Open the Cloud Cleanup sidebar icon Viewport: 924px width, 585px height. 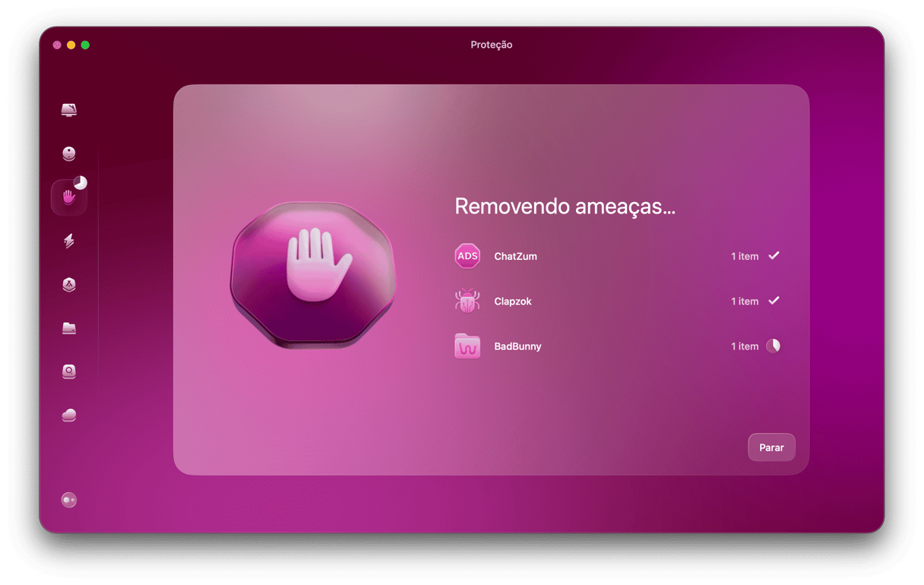tap(69, 415)
